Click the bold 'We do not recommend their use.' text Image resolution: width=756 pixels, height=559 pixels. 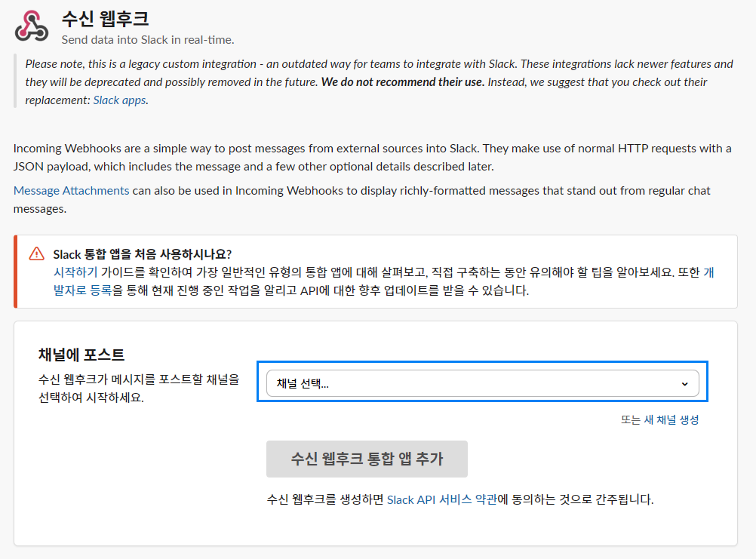[403, 82]
